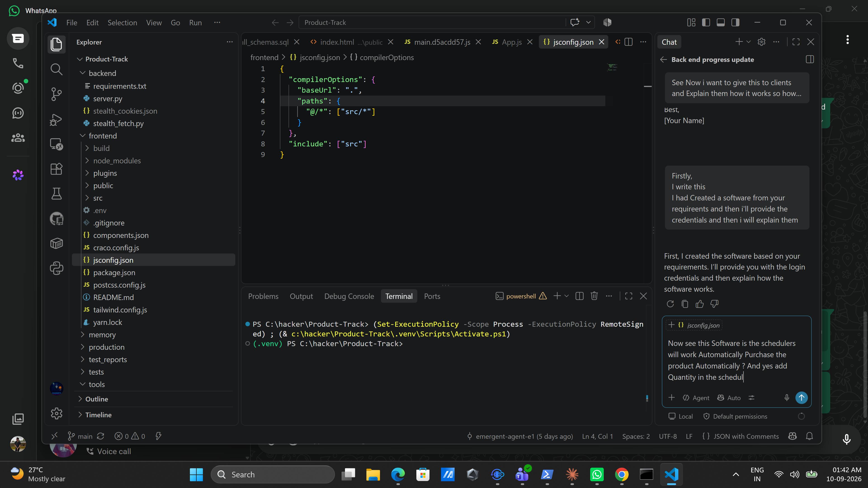Image resolution: width=868 pixels, height=488 pixels.
Task: Open the Search view in activity bar
Action: [x=56, y=69]
